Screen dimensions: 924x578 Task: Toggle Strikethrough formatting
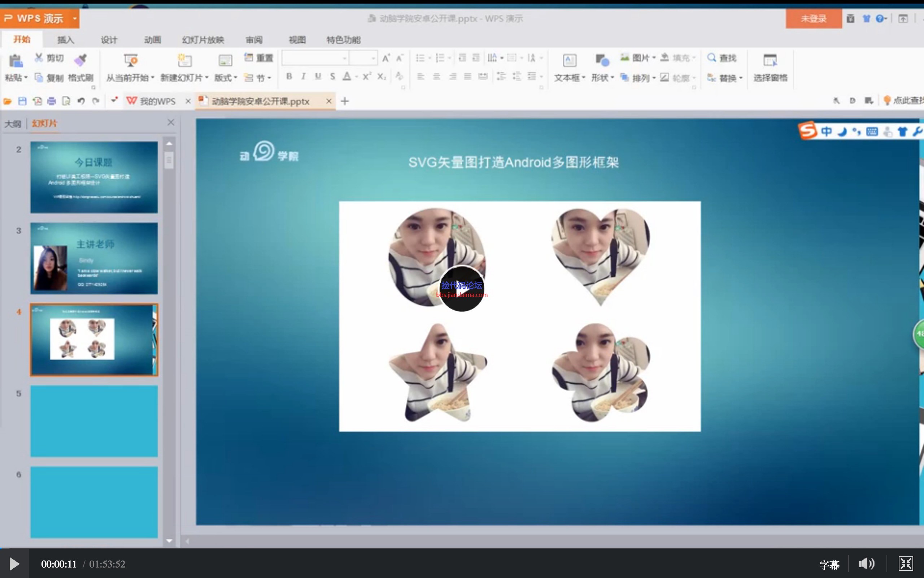point(332,77)
